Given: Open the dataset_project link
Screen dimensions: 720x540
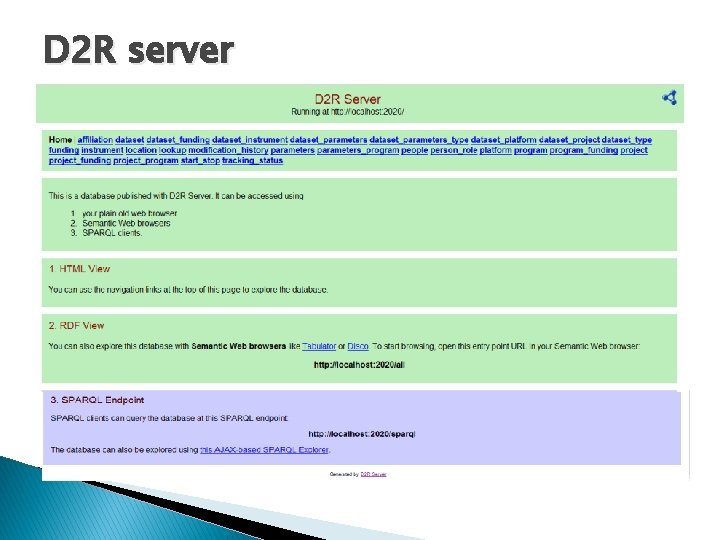Looking at the screenshot, I should (x=569, y=140).
